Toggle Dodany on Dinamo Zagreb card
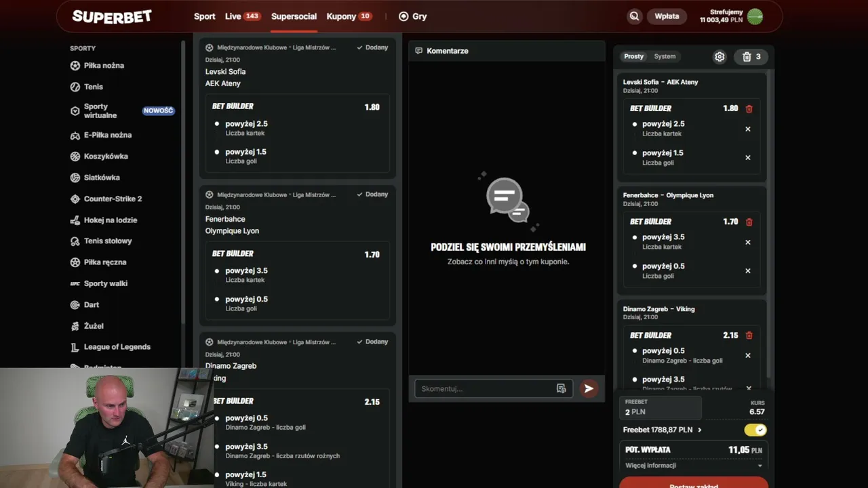This screenshot has width=868, height=488. coord(373,342)
